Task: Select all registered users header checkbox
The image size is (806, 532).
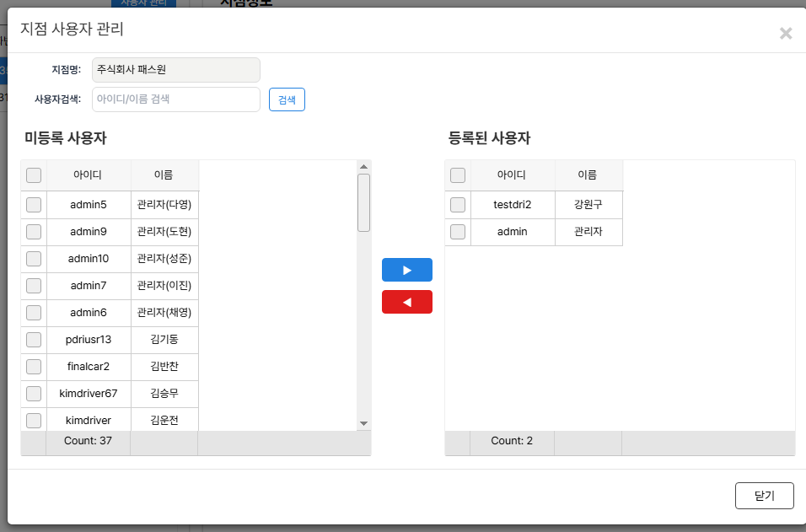Action: click(x=458, y=175)
